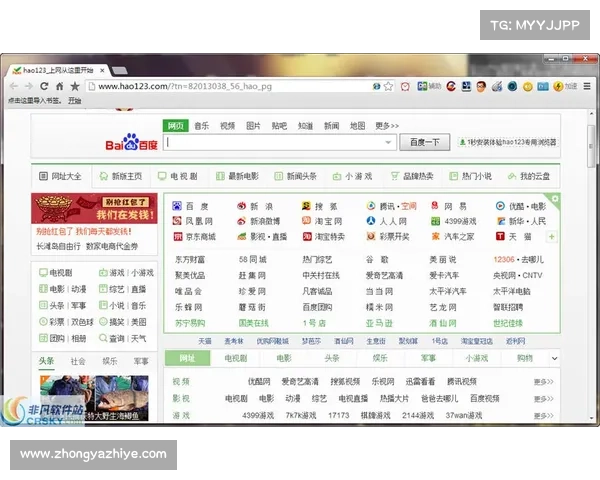The height and width of the screenshot is (480, 600).
Task: Click 开始 bookmark import link
Action: coord(74,101)
